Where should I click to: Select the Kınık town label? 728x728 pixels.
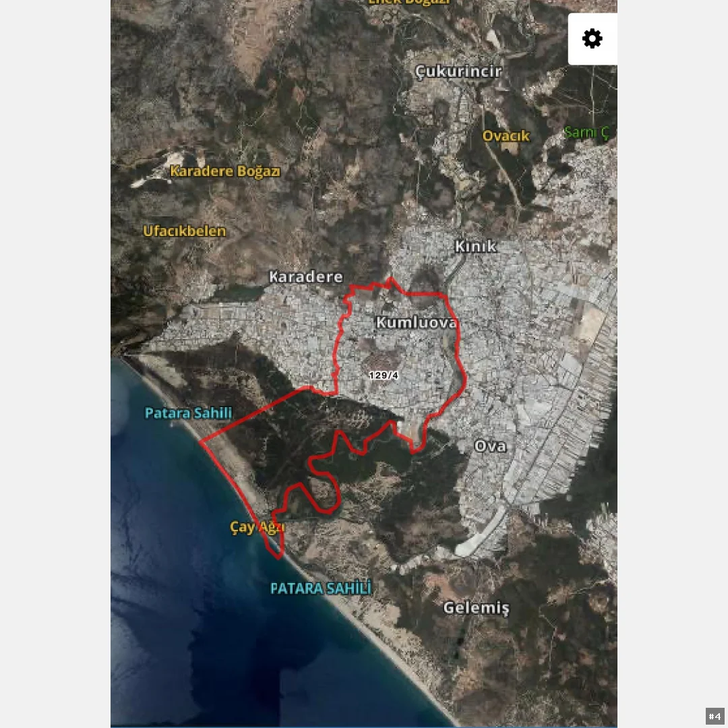[x=475, y=246]
